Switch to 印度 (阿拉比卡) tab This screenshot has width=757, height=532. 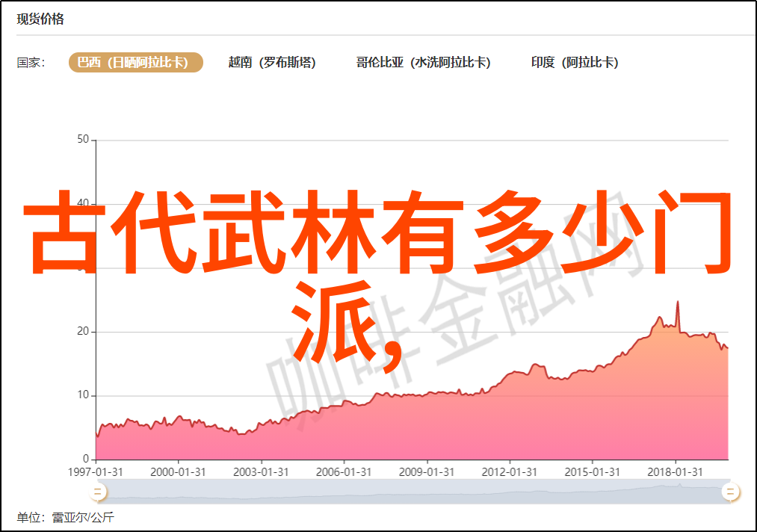pyautogui.click(x=575, y=63)
